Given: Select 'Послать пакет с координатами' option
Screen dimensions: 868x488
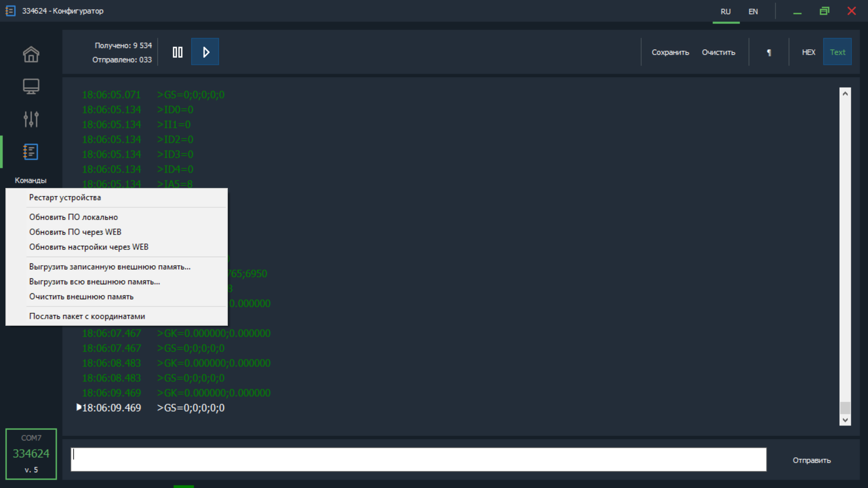Looking at the screenshot, I should point(87,316).
